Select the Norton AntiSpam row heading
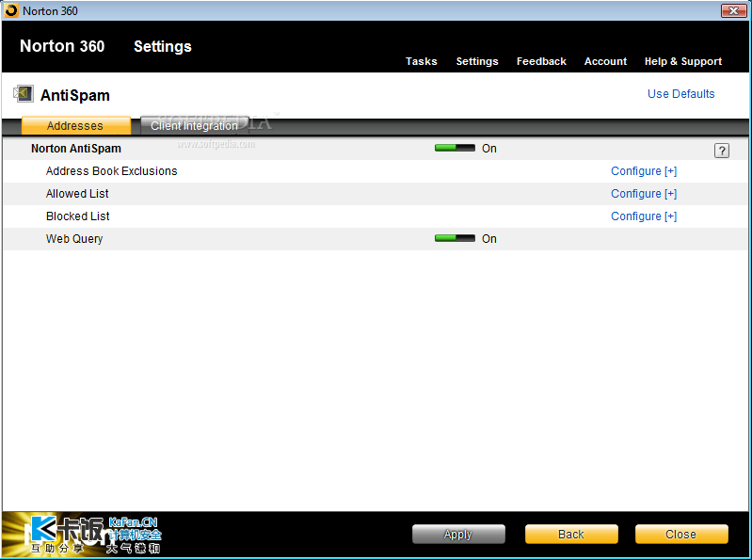The width and height of the screenshot is (752, 560). pos(76,149)
